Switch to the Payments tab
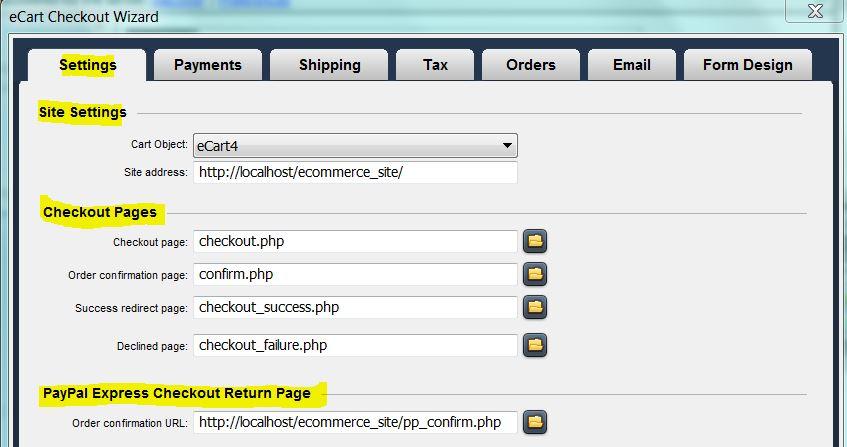847x447 pixels. (x=207, y=65)
